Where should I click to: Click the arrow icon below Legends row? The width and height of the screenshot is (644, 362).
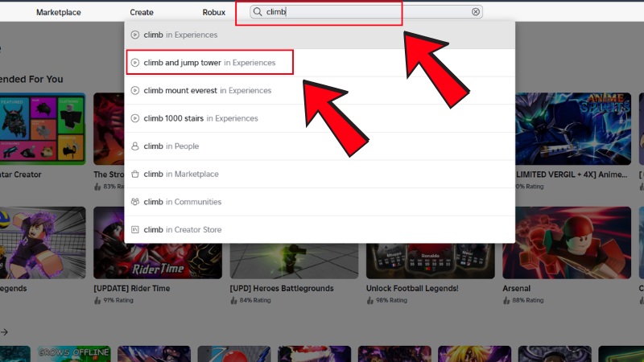point(4,332)
